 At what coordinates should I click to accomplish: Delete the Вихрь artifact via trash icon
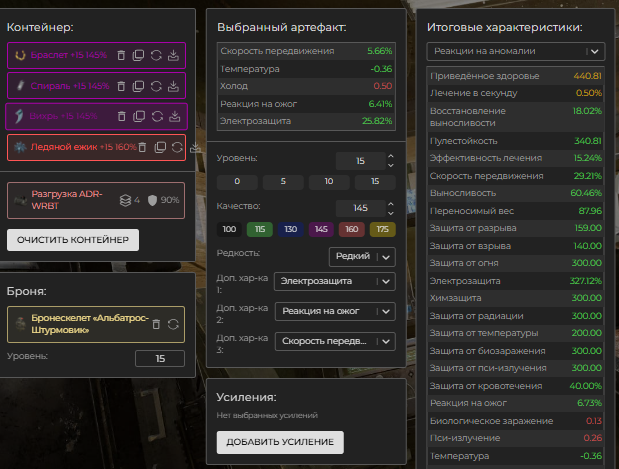(121, 117)
